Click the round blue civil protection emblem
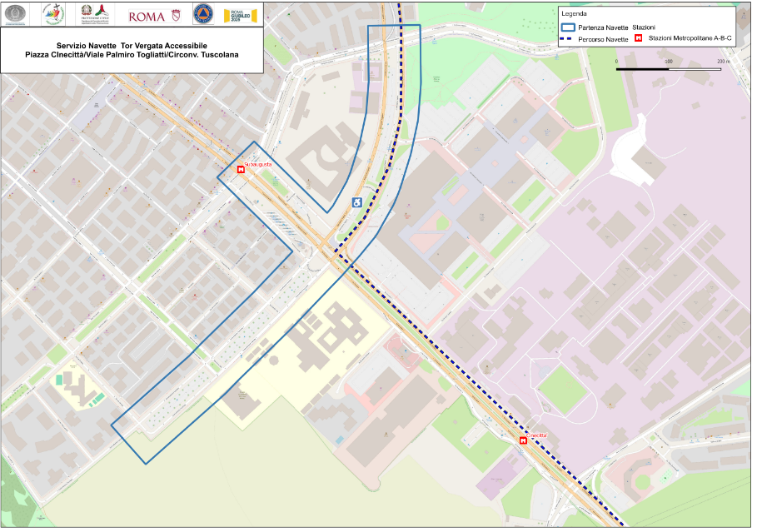This screenshot has width=757, height=532. coord(202,14)
